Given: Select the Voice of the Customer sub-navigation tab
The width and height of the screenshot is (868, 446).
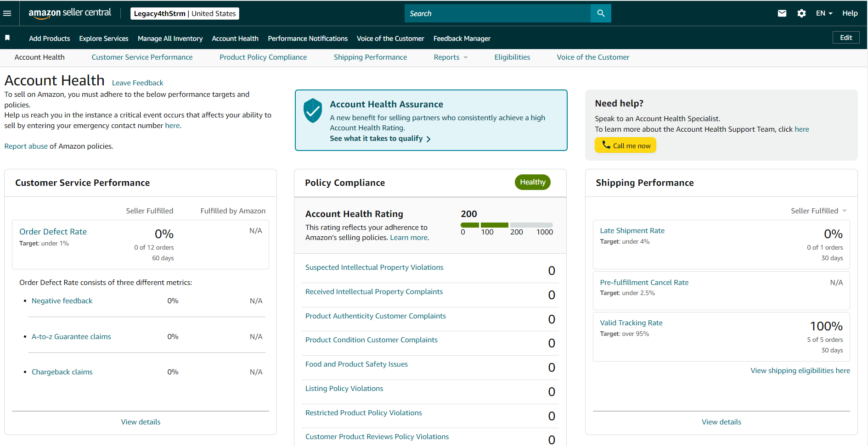Looking at the screenshot, I should [593, 57].
